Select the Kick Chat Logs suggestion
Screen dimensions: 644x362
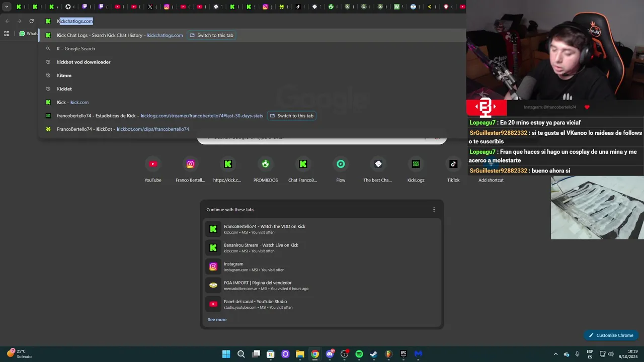(x=252, y=35)
